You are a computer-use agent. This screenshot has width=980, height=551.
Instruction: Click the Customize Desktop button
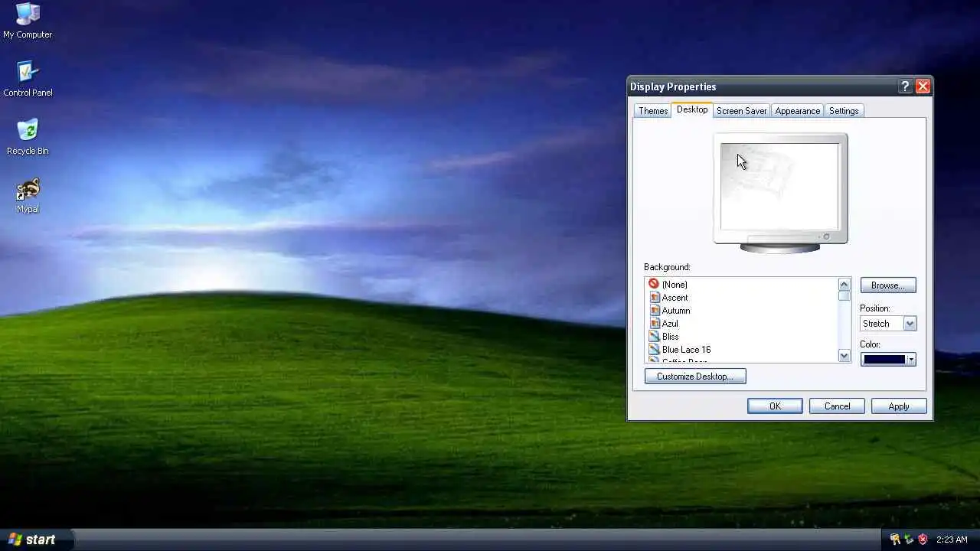695,377
